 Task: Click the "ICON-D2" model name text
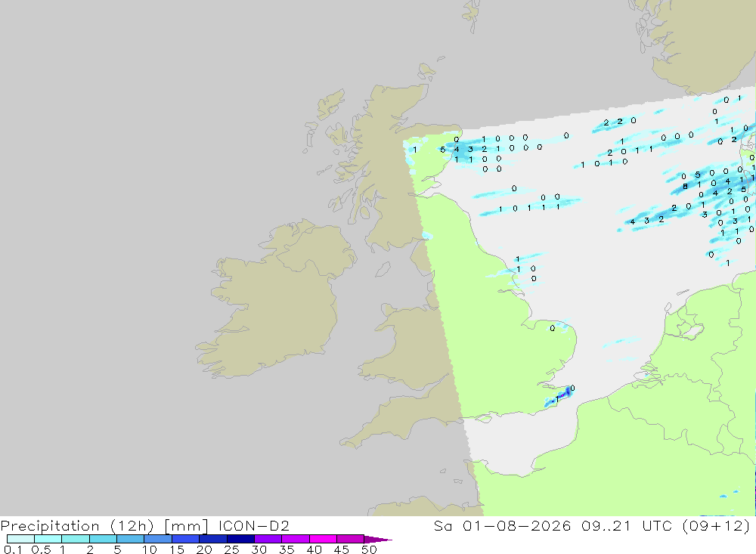[253, 525]
